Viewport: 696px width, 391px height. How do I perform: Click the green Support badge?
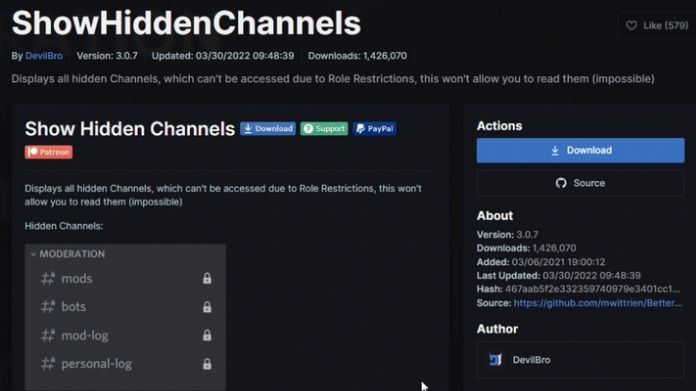click(x=324, y=129)
